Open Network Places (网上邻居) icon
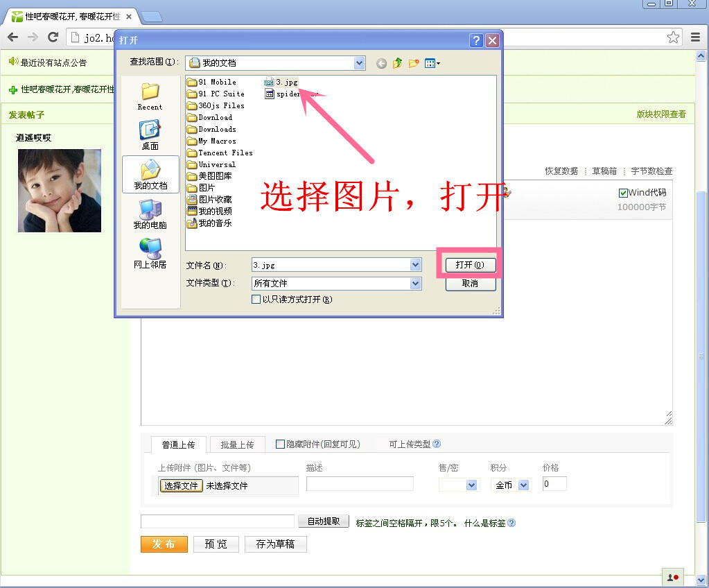The height and width of the screenshot is (588, 709). (x=150, y=249)
